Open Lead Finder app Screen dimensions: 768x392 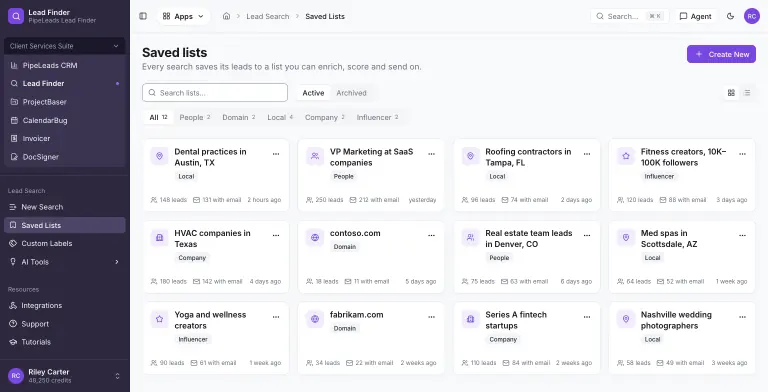65,83
